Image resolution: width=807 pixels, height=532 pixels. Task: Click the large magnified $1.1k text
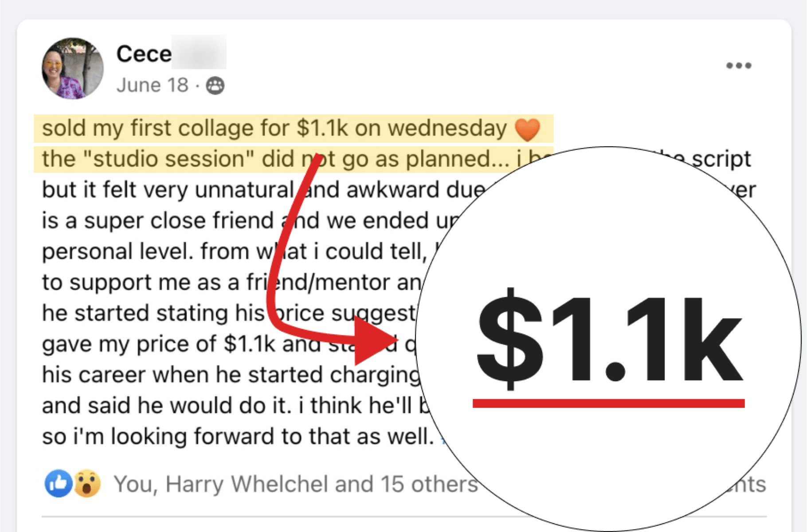click(609, 339)
